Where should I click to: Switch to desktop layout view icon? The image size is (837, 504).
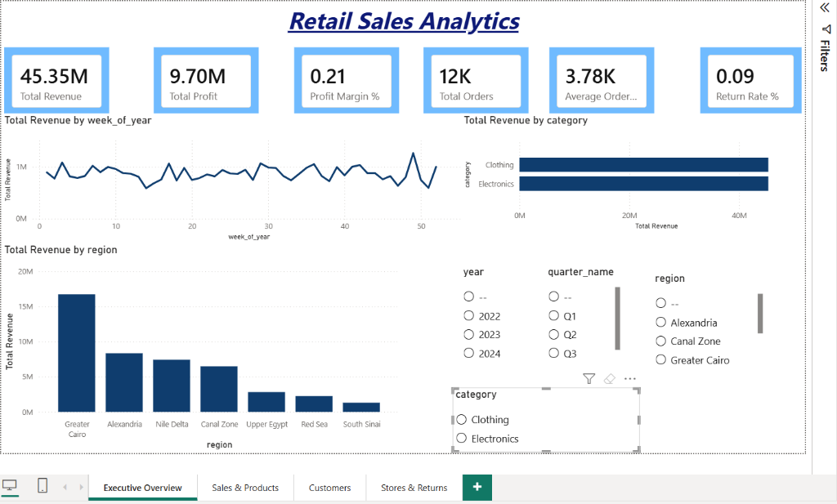(x=10, y=486)
